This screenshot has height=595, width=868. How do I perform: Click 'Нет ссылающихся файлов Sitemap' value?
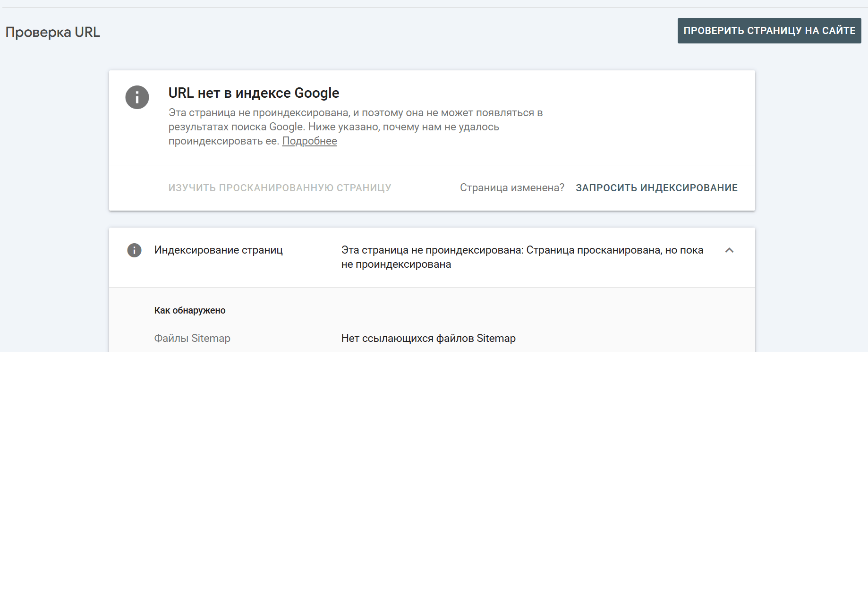[428, 339]
